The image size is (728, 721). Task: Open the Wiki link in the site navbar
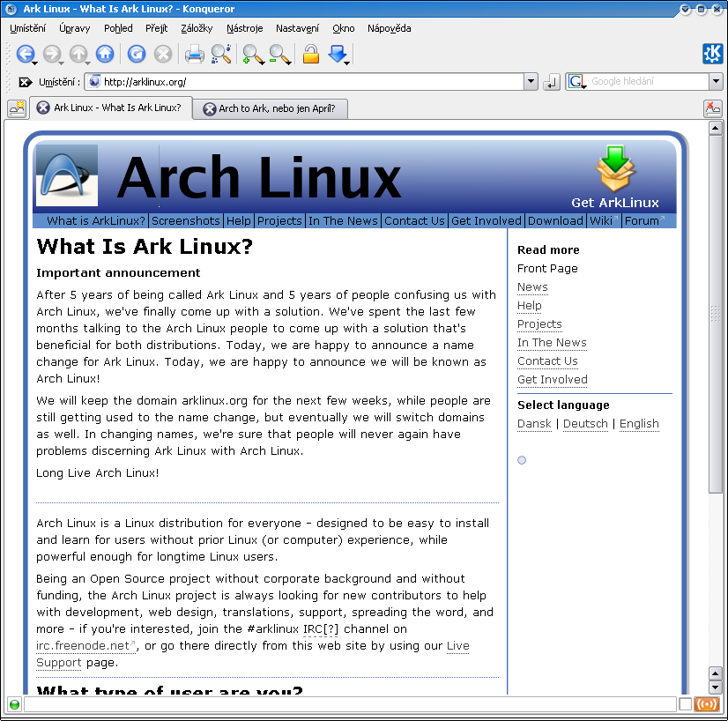click(603, 221)
